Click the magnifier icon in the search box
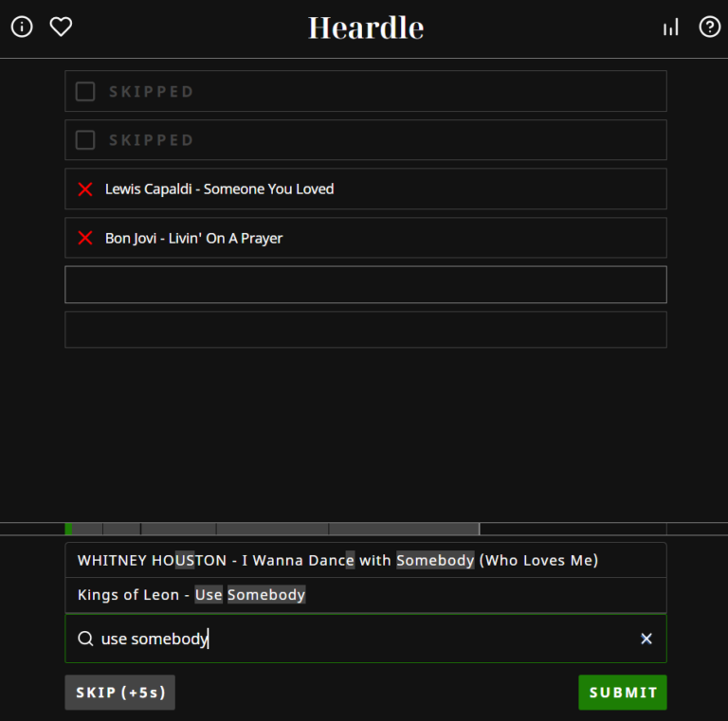 click(x=85, y=639)
